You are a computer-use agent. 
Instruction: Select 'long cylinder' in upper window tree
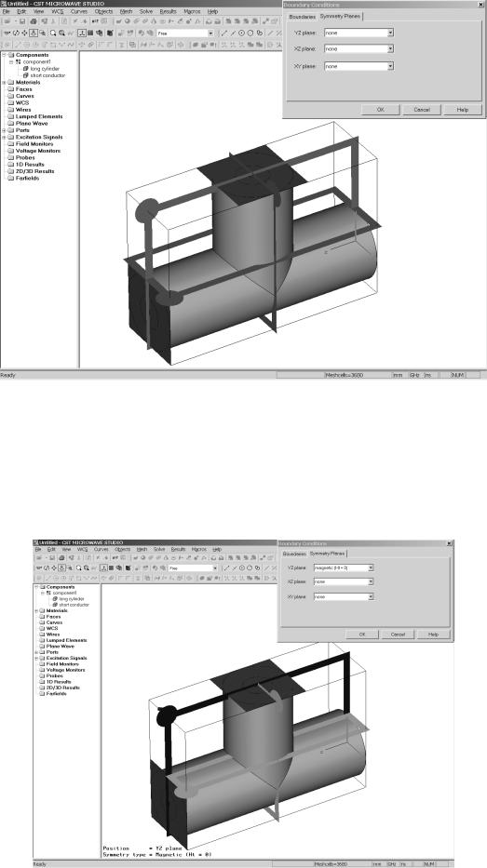coord(45,69)
